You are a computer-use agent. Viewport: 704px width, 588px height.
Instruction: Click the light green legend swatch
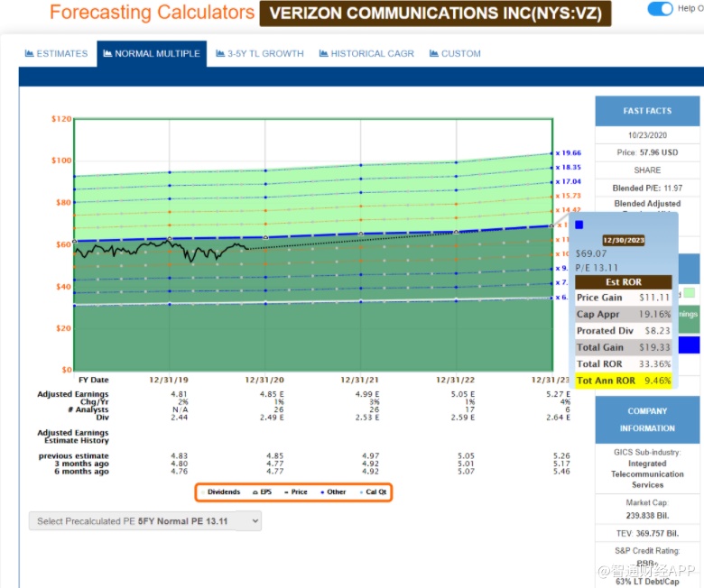pos(690,293)
